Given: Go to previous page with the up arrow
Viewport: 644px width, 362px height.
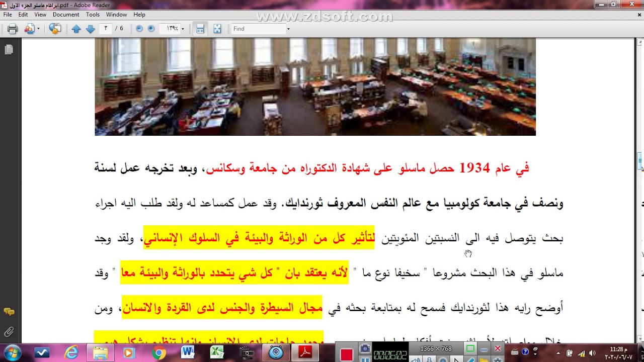Looking at the screenshot, I should tap(76, 29).
